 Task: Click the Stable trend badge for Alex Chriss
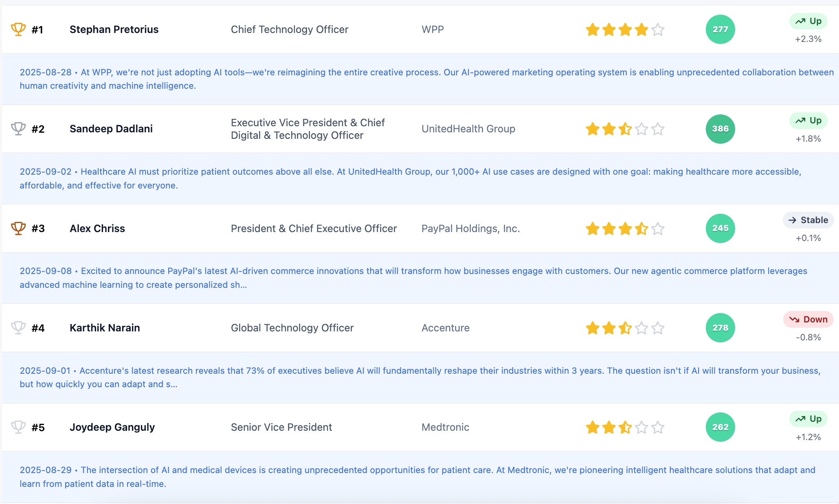coord(808,220)
